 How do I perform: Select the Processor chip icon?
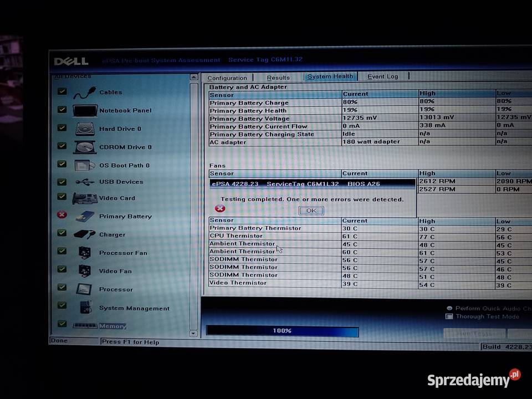(x=84, y=289)
